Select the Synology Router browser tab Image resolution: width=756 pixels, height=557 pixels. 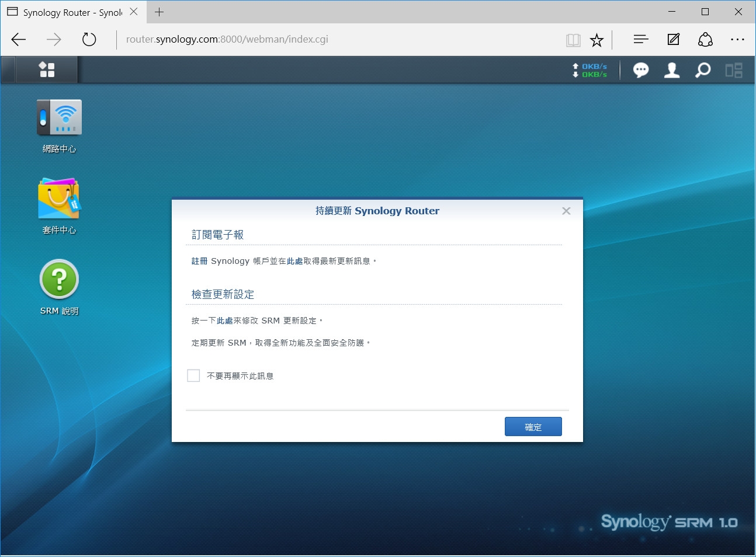pos(72,12)
